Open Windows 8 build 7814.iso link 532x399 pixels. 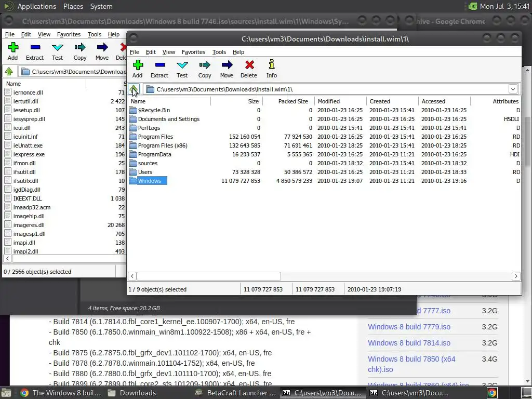tap(409, 343)
